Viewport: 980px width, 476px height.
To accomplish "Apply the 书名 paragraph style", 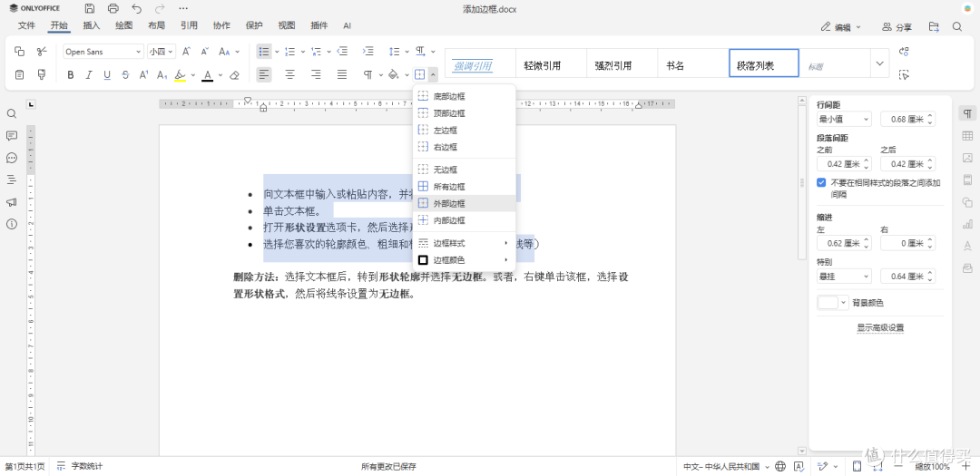I will [692, 63].
